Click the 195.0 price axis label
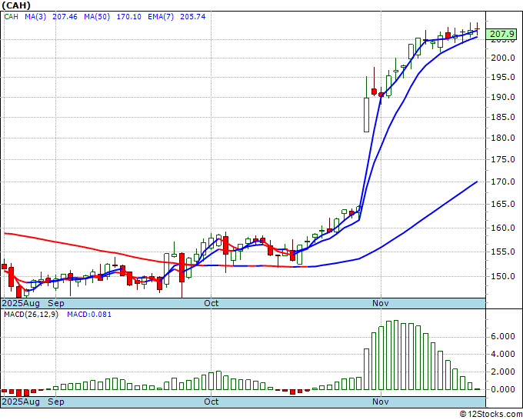 [x=503, y=78]
